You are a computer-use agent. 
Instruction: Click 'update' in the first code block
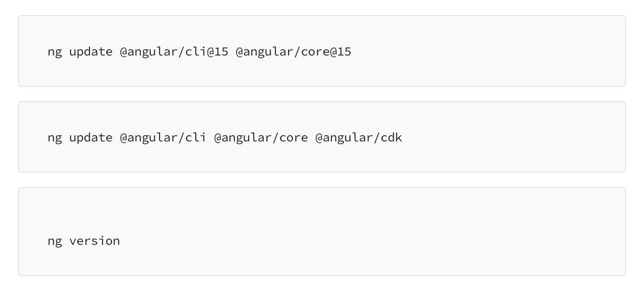click(x=91, y=52)
